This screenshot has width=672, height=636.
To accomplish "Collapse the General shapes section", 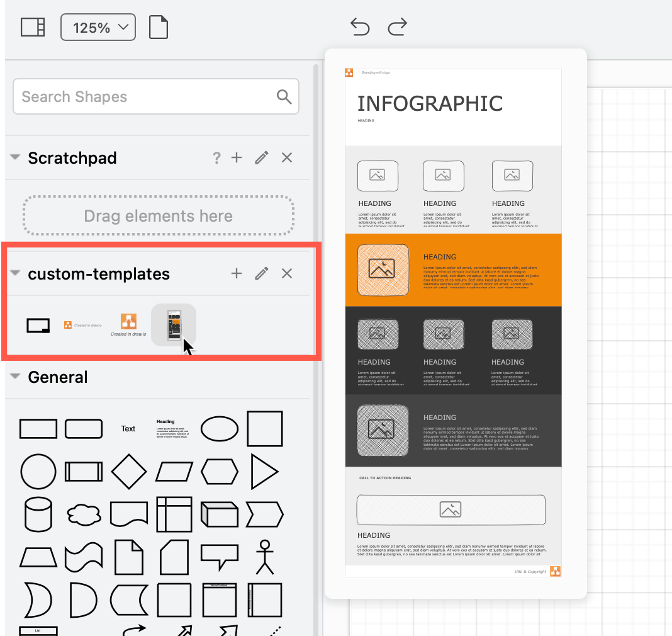I will (14, 377).
